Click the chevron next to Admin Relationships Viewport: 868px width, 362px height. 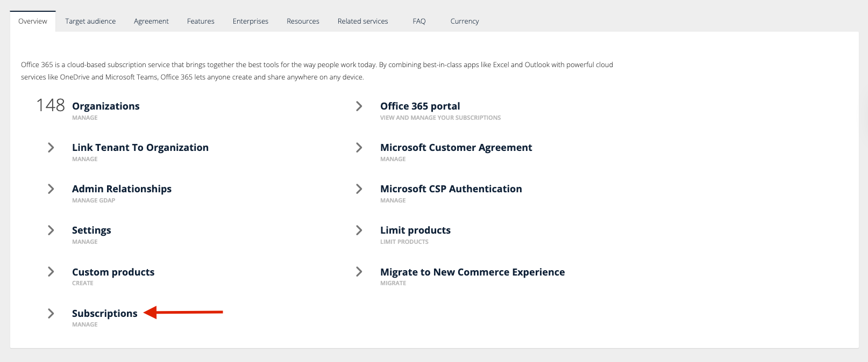click(x=51, y=189)
